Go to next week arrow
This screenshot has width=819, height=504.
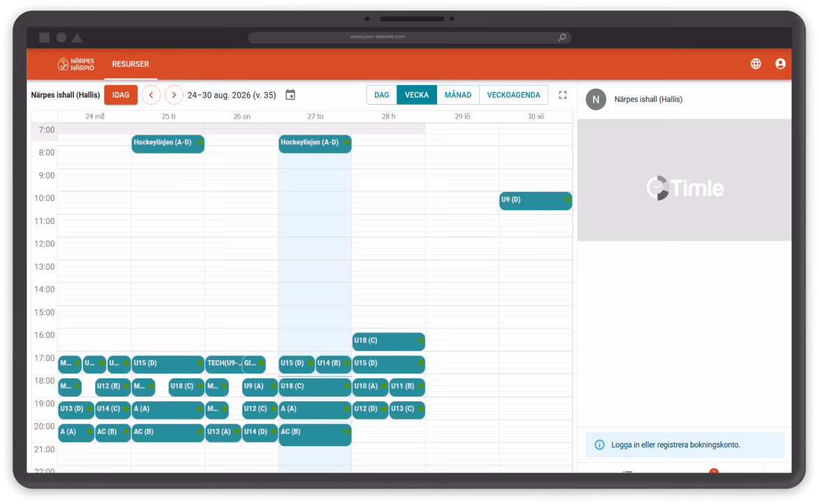pos(174,95)
